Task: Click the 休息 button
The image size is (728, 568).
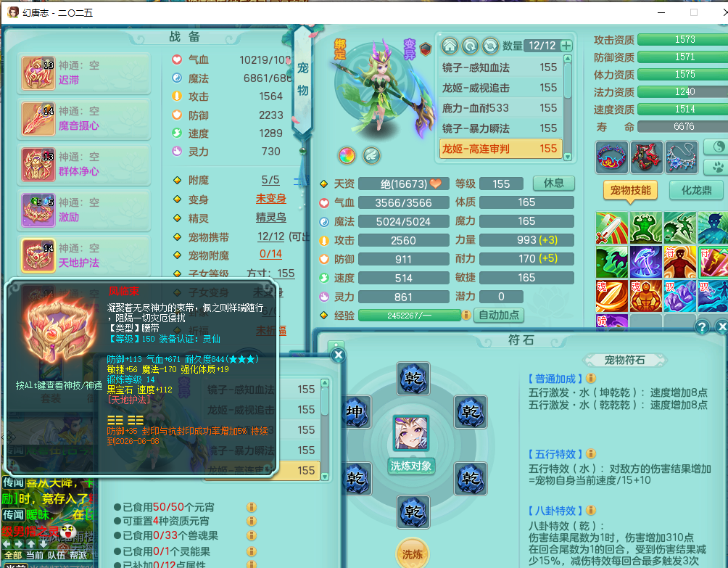Action: (x=553, y=184)
